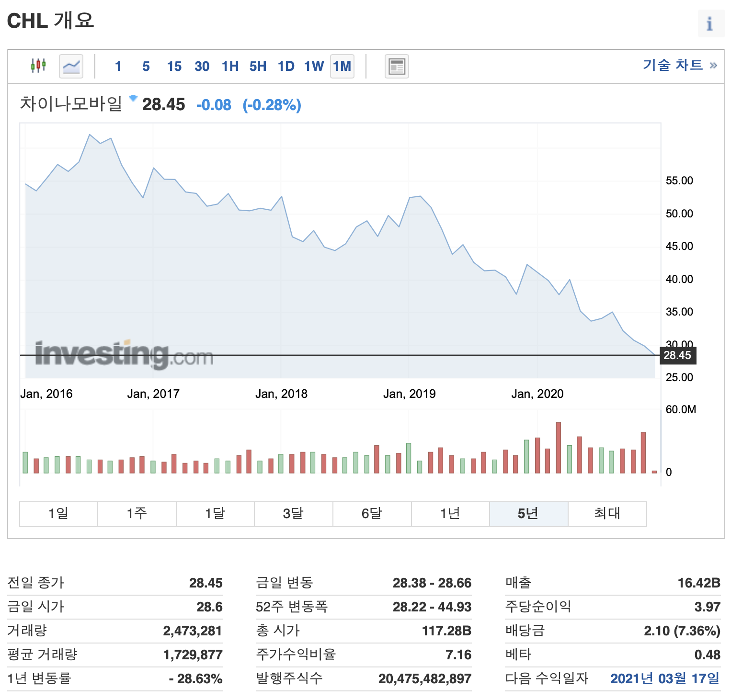This screenshot has width=731, height=700.
Task: Click the -0.08 price change value
Action: click(214, 105)
